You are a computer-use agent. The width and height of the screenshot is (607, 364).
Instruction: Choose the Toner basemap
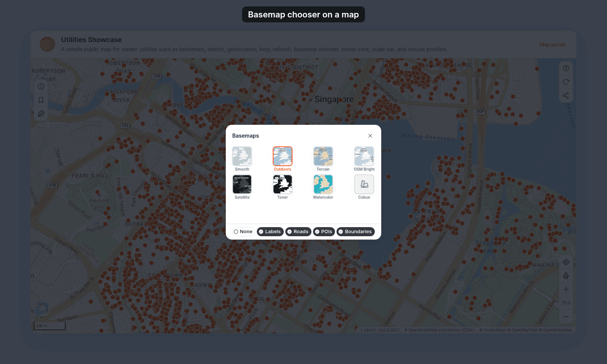[x=283, y=184]
